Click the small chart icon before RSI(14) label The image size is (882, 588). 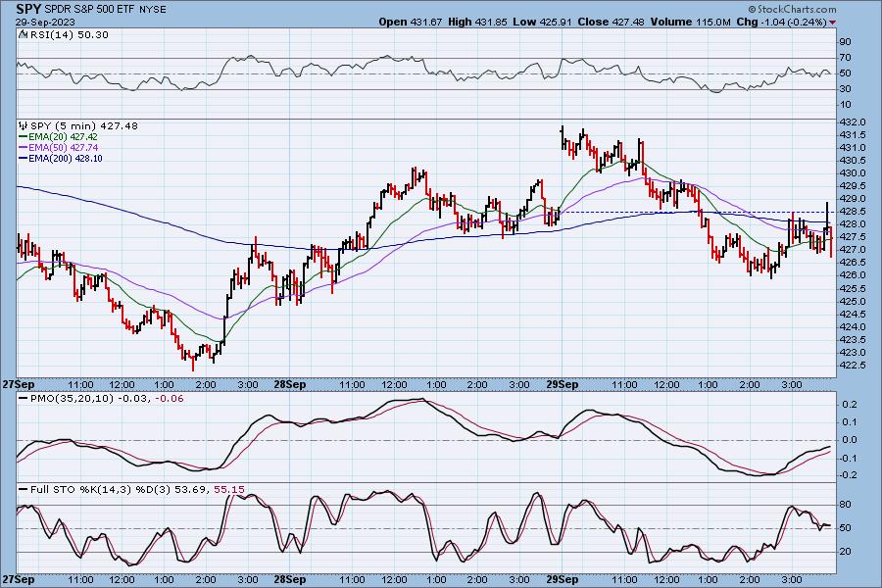(x=24, y=34)
